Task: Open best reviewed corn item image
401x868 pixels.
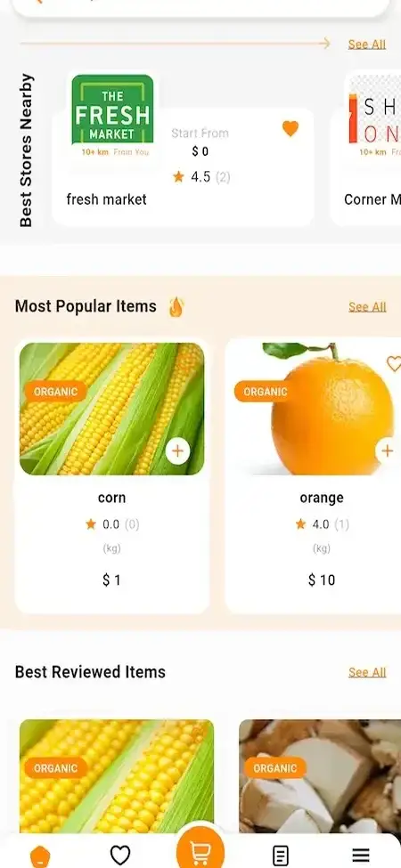Action: click(x=117, y=775)
